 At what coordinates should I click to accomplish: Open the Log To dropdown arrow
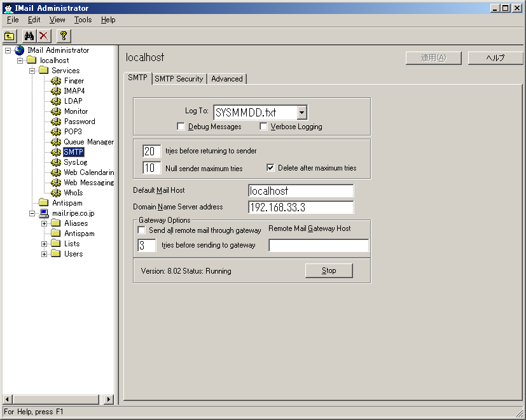point(302,113)
